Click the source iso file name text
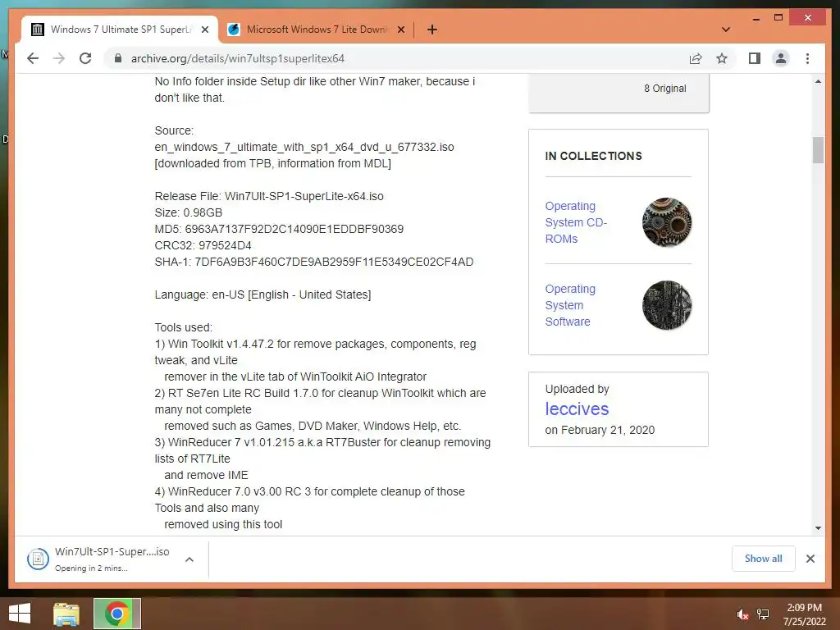 click(x=304, y=148)
